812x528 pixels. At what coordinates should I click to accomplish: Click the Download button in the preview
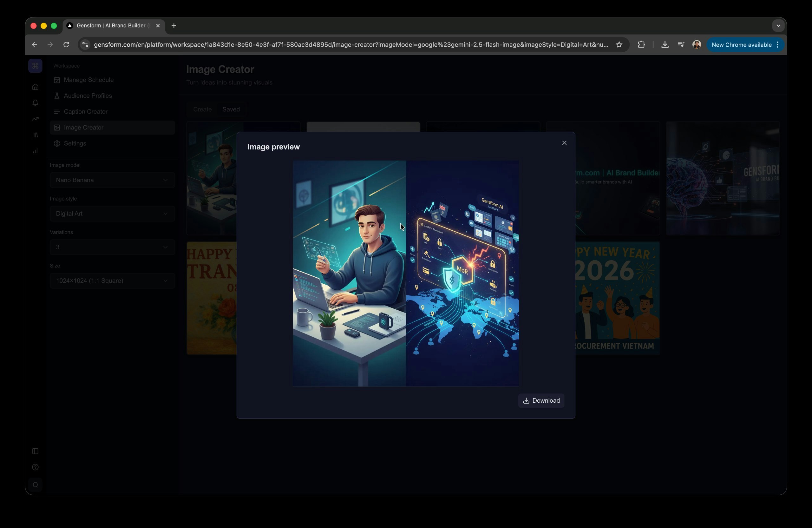541,401
